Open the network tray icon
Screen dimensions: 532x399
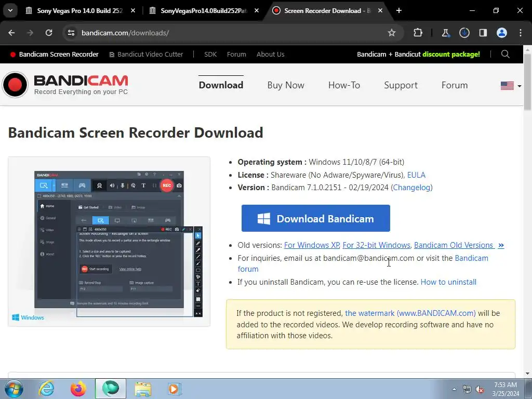coord(467,389)
